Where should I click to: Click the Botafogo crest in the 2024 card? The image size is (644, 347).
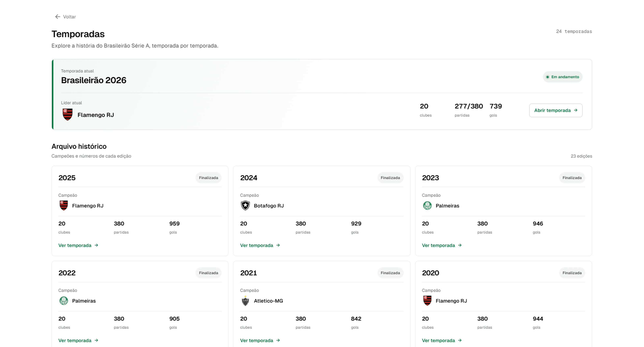pyautogui.click(x=245, y=206)
